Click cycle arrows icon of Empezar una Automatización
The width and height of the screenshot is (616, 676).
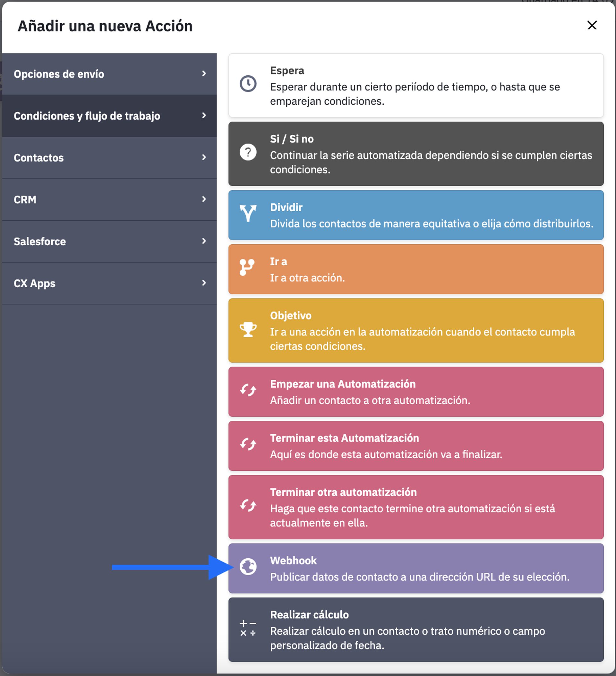[248, 390]
